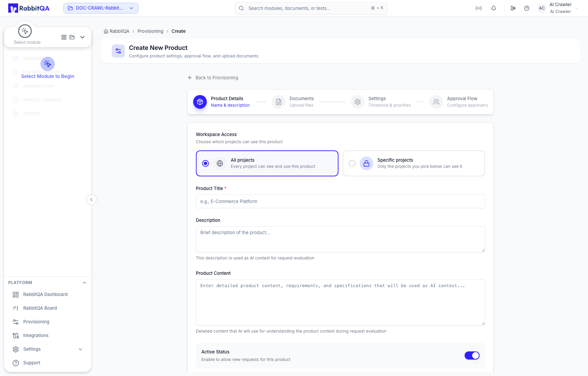
Task: Click the Settings gear icon in sidebar
Action: pyautogui.click(x=16, y=349)
